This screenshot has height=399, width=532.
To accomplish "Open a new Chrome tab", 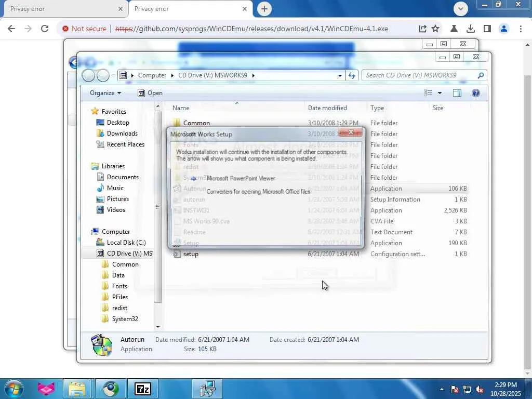I will coord(264,9).
